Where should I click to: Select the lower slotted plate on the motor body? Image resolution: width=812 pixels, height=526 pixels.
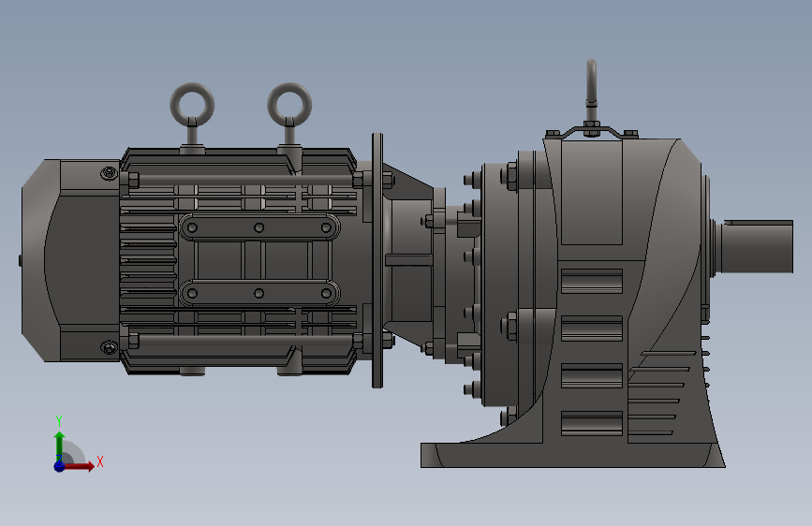tap(259, 293)
